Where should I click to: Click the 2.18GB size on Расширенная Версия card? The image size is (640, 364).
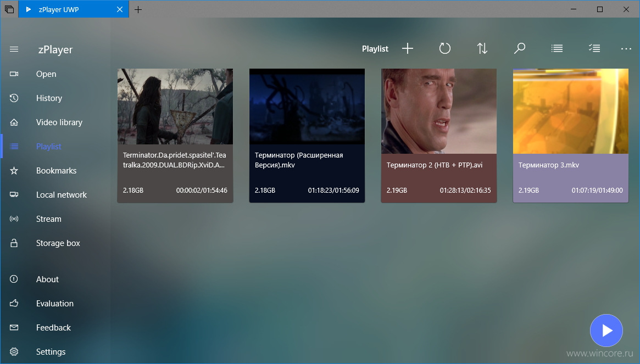pos(265,190)
